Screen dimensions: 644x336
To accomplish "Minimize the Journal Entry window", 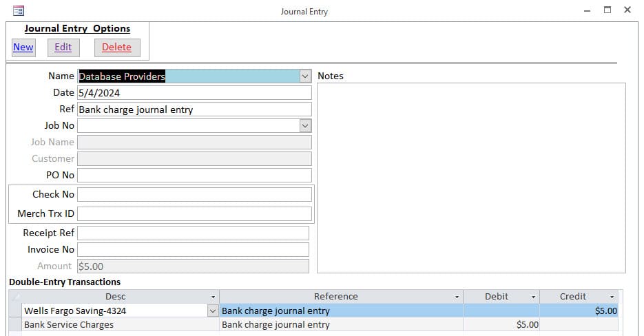I will 588,10.
